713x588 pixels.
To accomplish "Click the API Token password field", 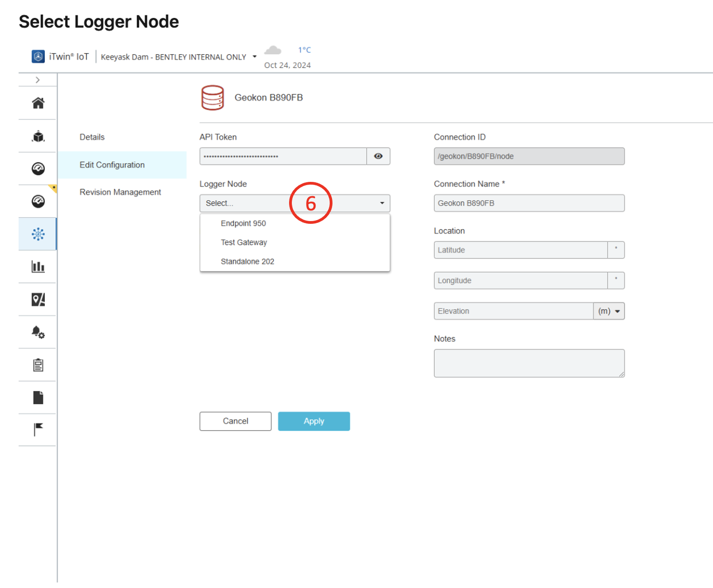I will pos(284,156).
